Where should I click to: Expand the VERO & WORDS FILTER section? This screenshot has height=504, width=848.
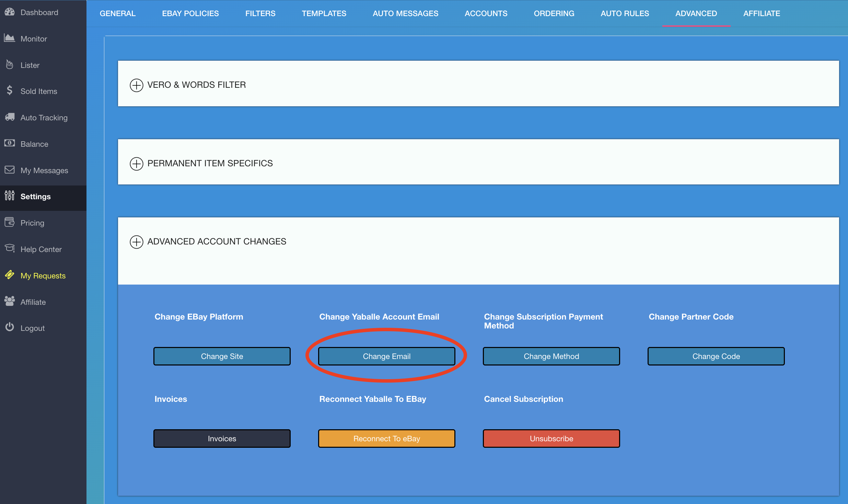coord(137,85)
